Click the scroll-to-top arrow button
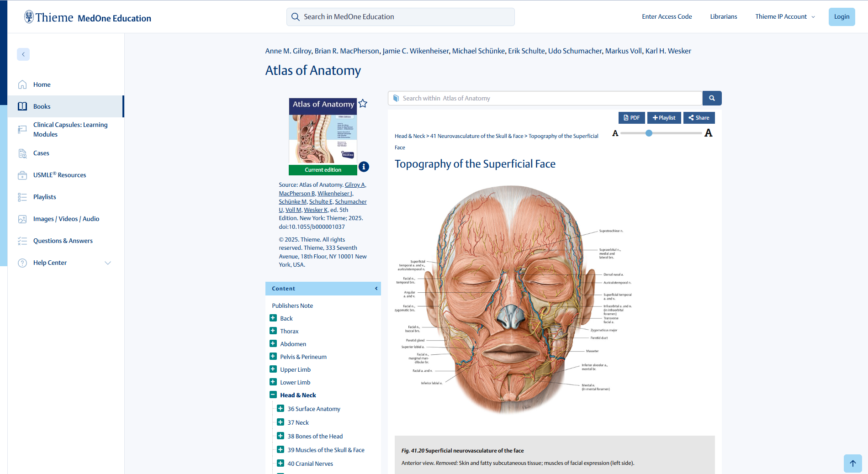The image size is (868, 474). tap(852, 463)
